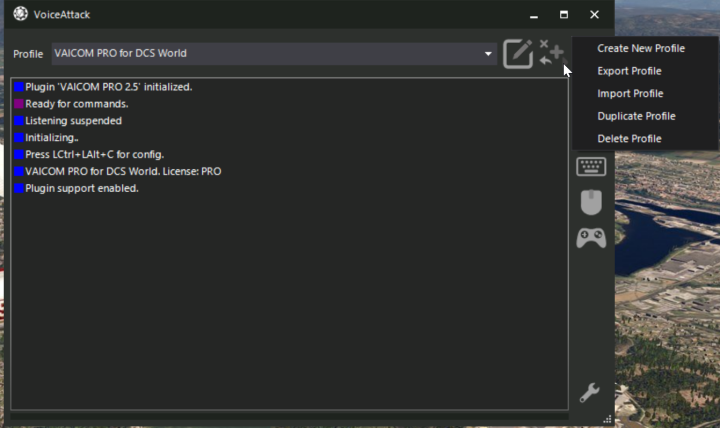Select Duplicate Profile menu entry

click(x=636, y=116)
